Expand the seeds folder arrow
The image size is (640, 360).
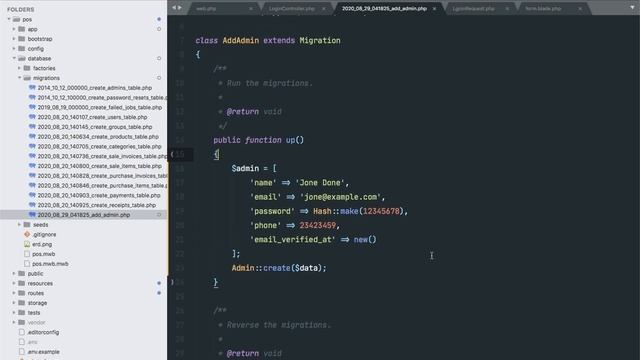[19, 224]
